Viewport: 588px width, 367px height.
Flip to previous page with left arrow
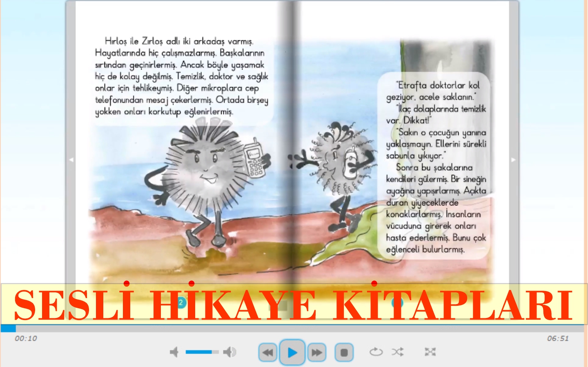pyautogui.click(x=71, y=160)
